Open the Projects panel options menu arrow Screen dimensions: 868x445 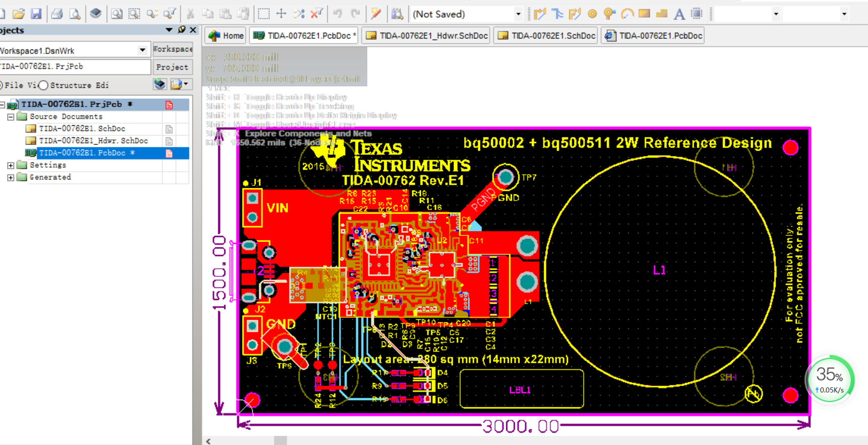169,30
